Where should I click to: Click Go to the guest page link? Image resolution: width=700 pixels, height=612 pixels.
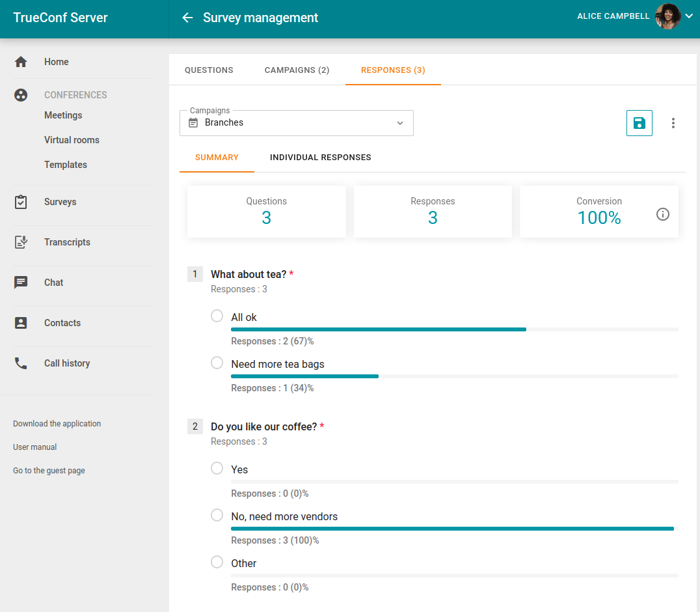pos(49,471)
